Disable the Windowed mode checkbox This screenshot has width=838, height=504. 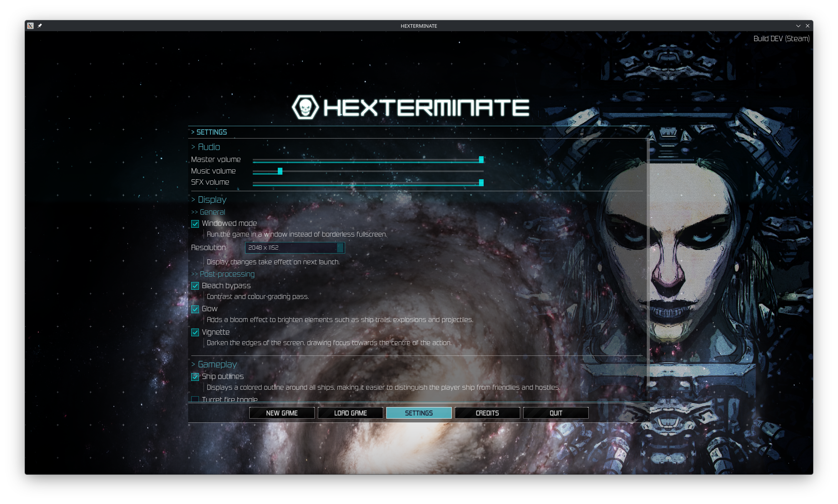click(195, 224)
